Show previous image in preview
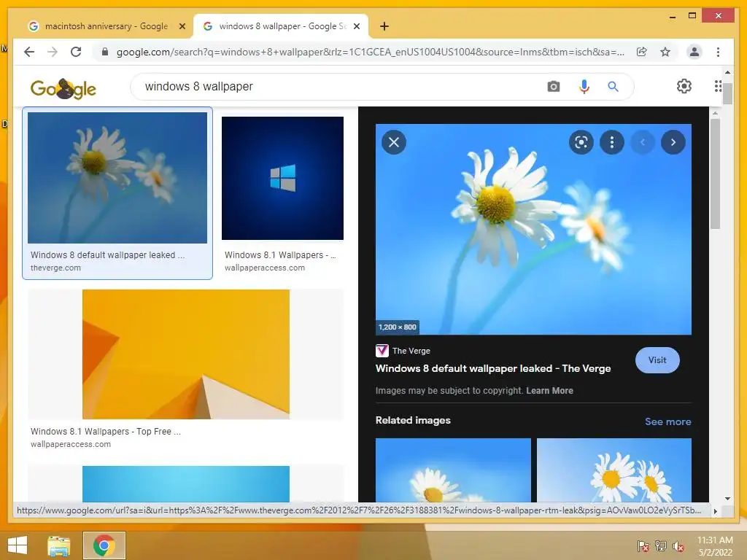This screenshot has width=747, height=560. click(642, 142)
